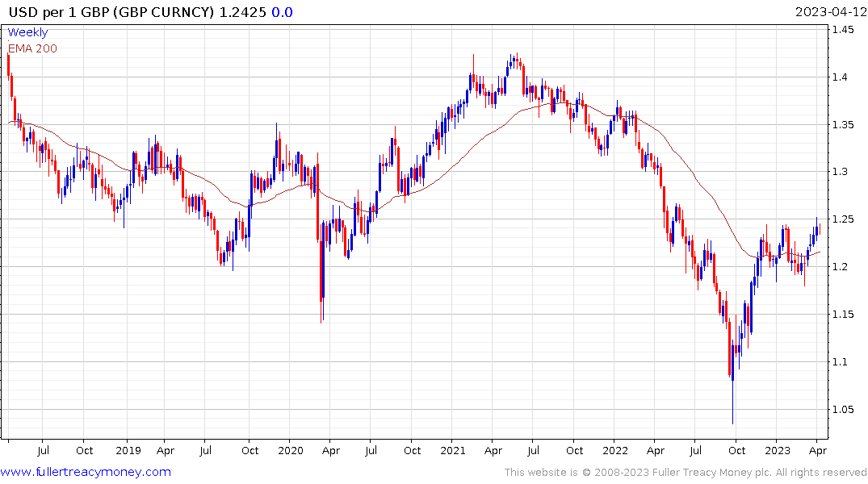The width and height of the screenshot is (868, 484).
Task: Click the 1.4 price axis label
Action: [840, 77]
